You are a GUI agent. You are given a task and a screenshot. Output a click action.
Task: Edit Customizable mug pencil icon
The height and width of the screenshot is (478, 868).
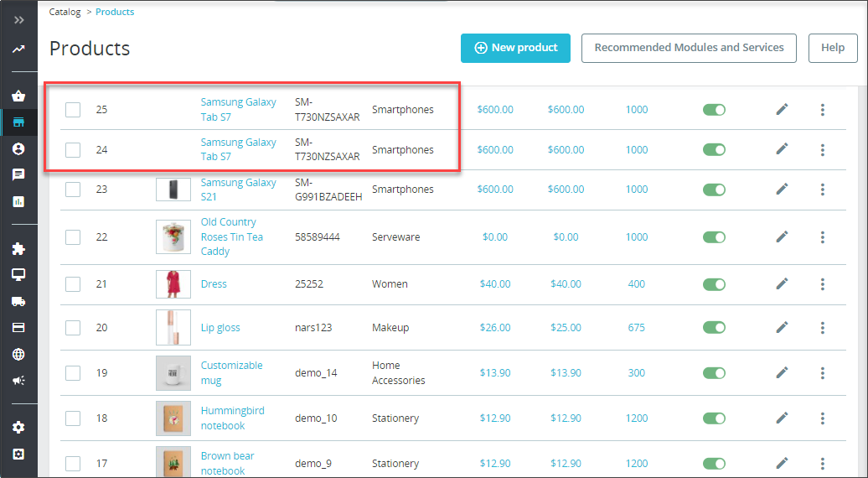click(782, 372)
